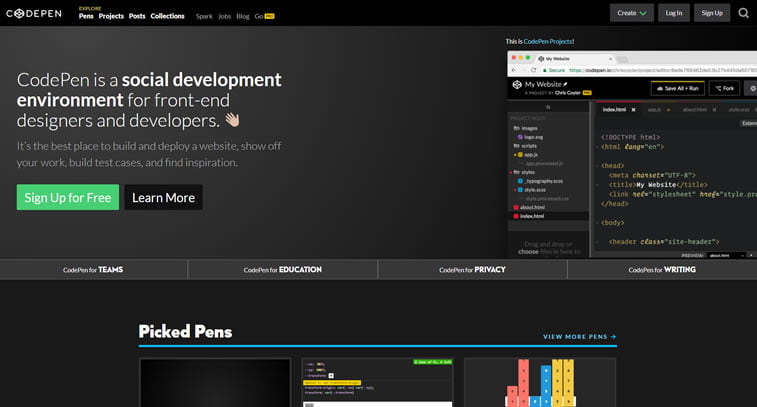Click the Fork button in the preview
The height and width of the screenshot is (407, 757).
pyautogui.click(x=724, y=88)
